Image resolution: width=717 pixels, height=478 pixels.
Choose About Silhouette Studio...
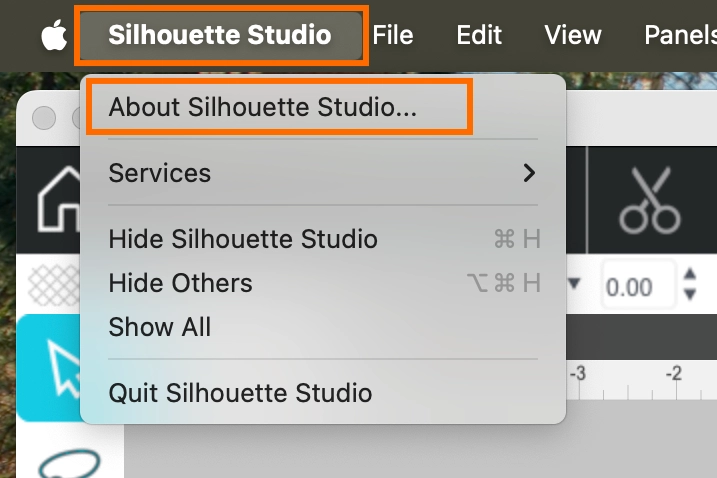[x=263, y=108]
